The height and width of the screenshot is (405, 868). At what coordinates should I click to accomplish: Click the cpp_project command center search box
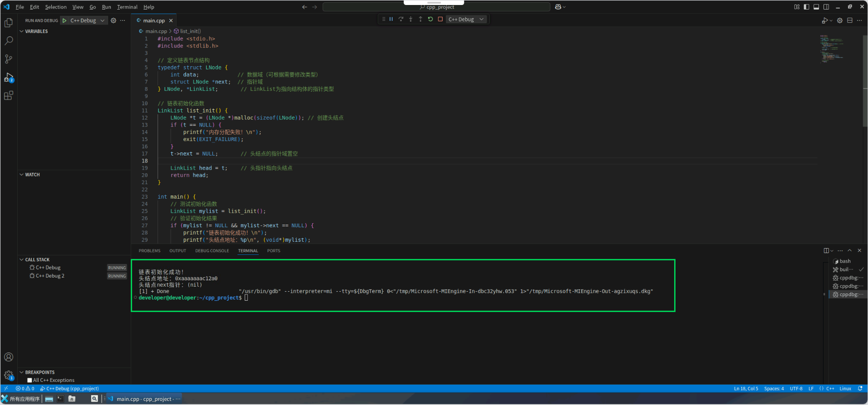[436, 7]
